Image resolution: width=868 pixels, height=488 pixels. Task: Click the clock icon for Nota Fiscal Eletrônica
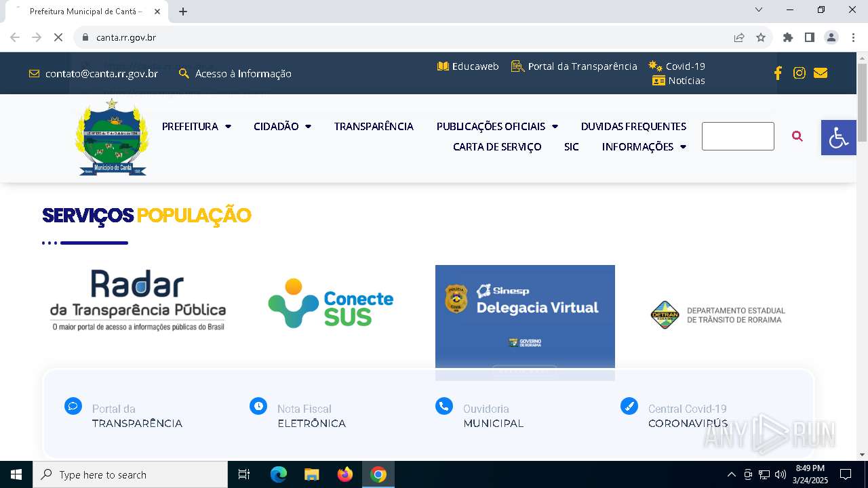coord(258,406)
